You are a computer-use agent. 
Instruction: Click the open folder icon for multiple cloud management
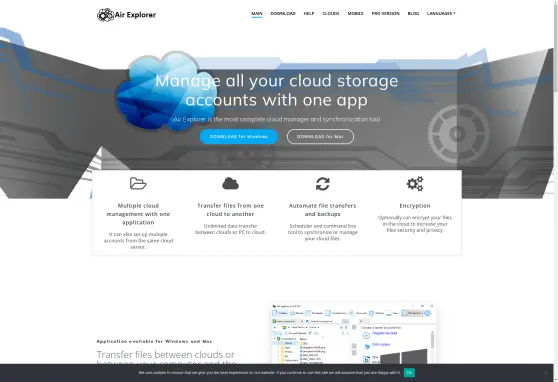point(138,183)
